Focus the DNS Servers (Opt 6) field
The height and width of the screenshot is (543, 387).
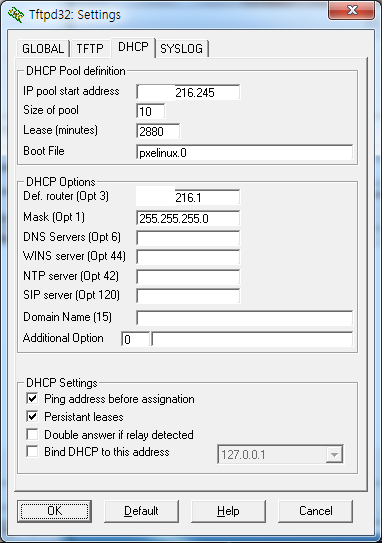(x=188, y=238)
